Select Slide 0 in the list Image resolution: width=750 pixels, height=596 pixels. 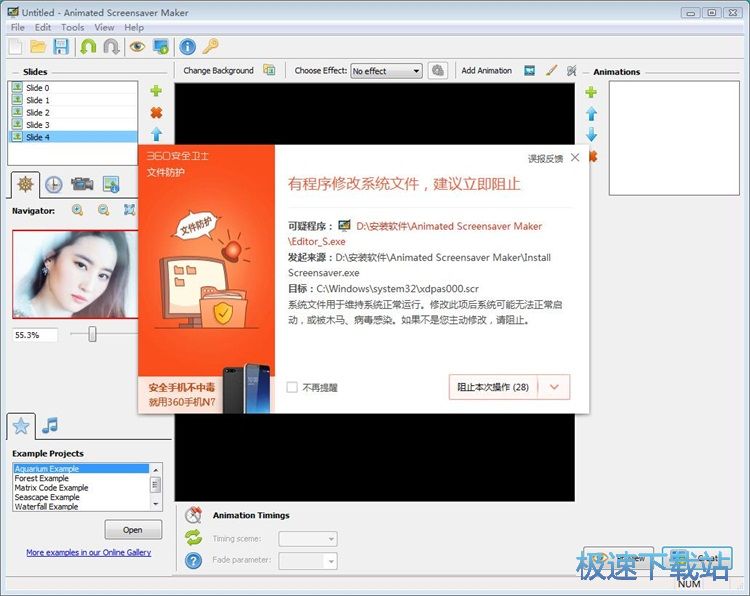coord(73,88)
